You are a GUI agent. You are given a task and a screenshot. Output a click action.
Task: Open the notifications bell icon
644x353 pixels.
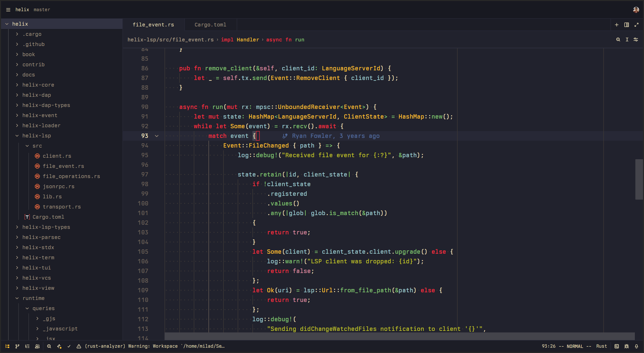636,346
